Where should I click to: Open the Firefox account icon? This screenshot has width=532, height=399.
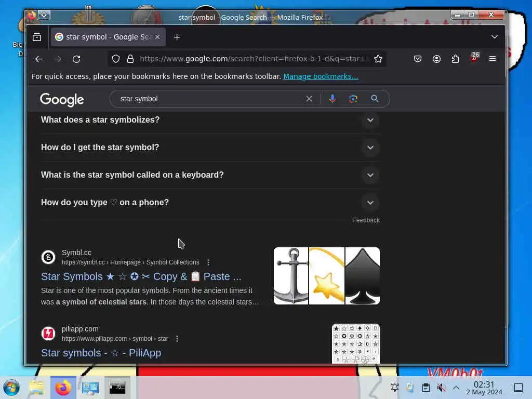point(436,59)
